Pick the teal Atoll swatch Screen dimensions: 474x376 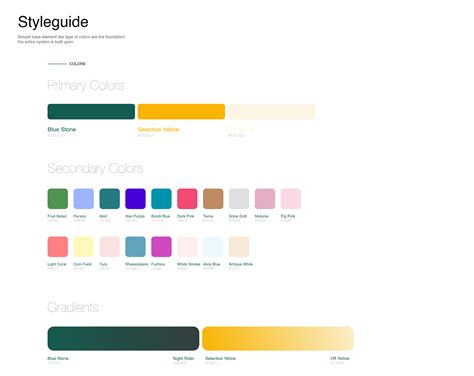pos(109,199)
